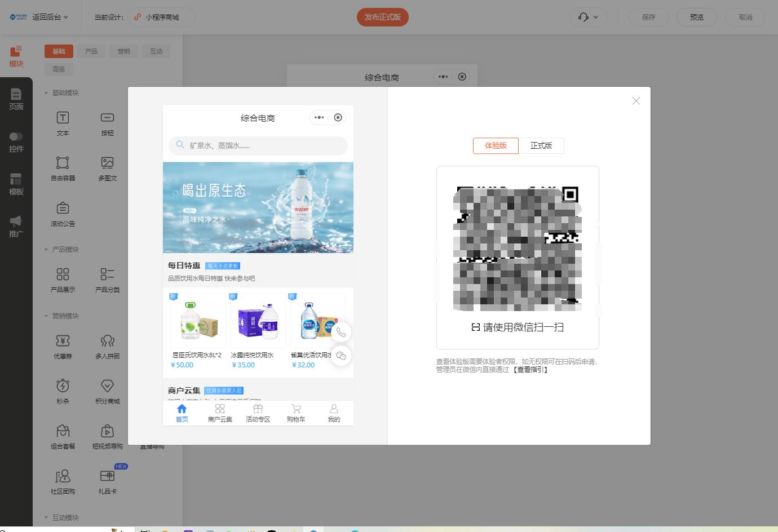The width and height of the screenshot is (778, 532).
Task: Select the 组合套餐 combo package module
Action: tap(63, 437)
